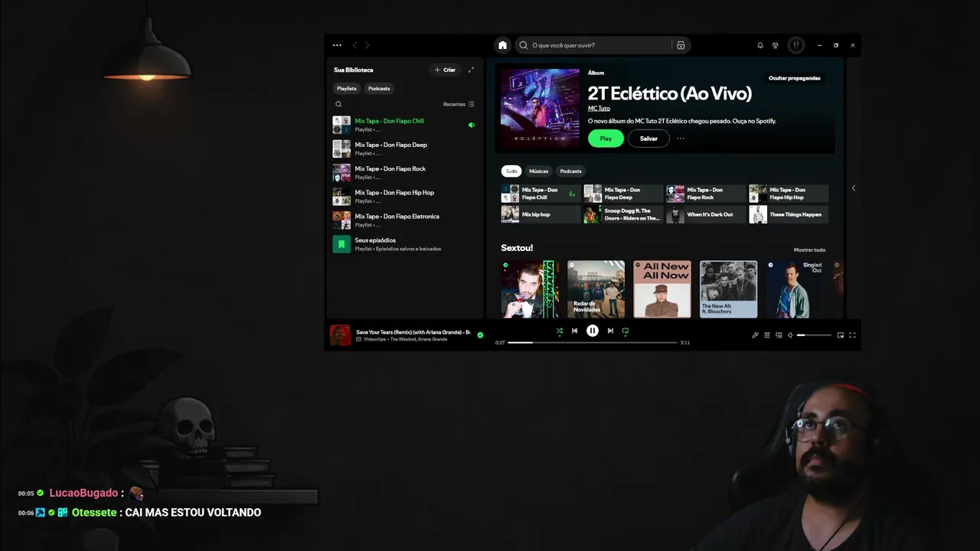The width and height of the screenshot is (980, 551).
Task: Toggle the repeat mode button
Action: 626,331
